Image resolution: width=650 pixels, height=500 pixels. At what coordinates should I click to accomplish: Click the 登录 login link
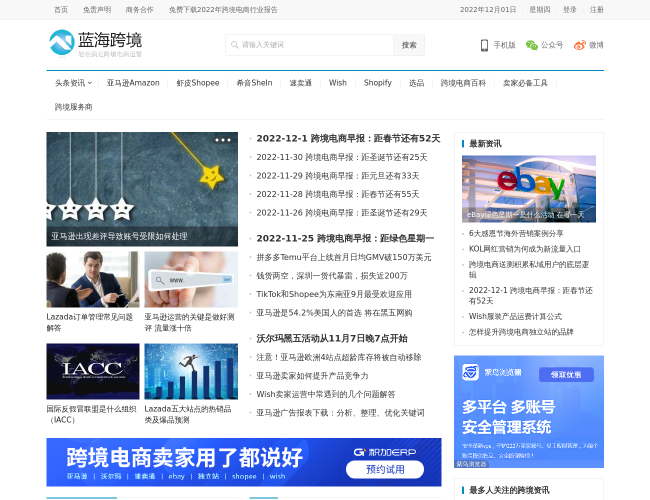570,10
